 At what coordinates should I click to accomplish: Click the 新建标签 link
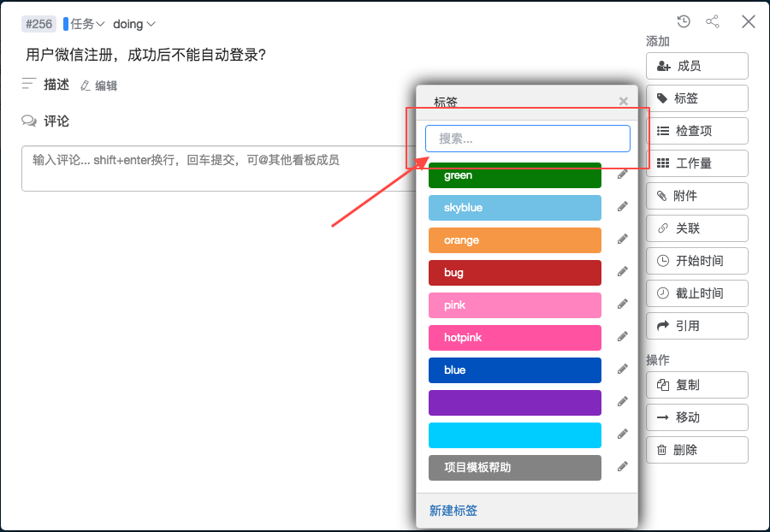(453, 511)
